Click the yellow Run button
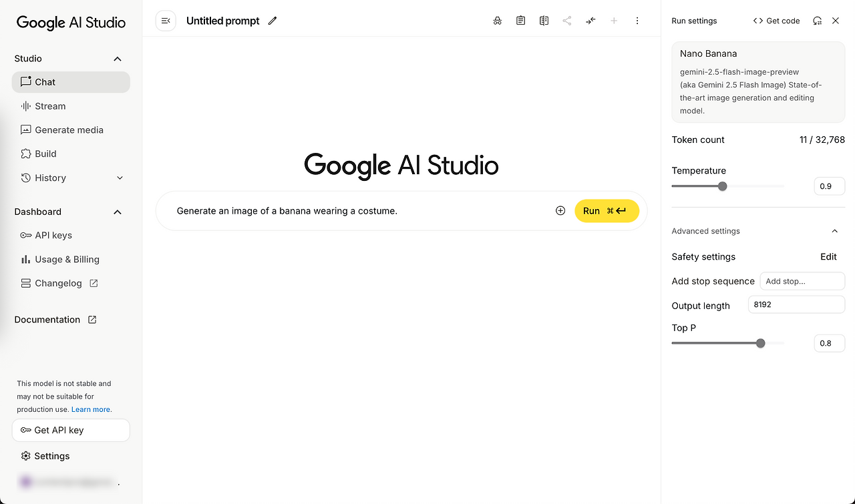 [607, 211]
